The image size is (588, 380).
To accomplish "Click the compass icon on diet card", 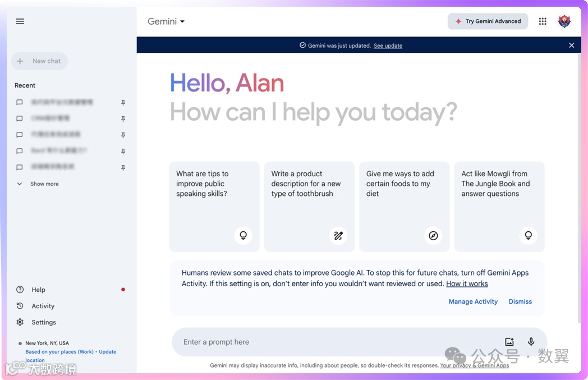I will pyautogui.click(x=433, y=236).
